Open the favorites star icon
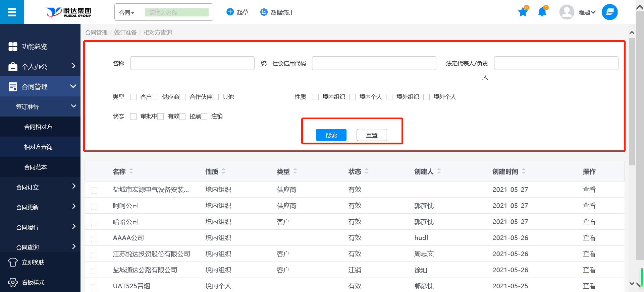644x292 pixels. point(523,12)
